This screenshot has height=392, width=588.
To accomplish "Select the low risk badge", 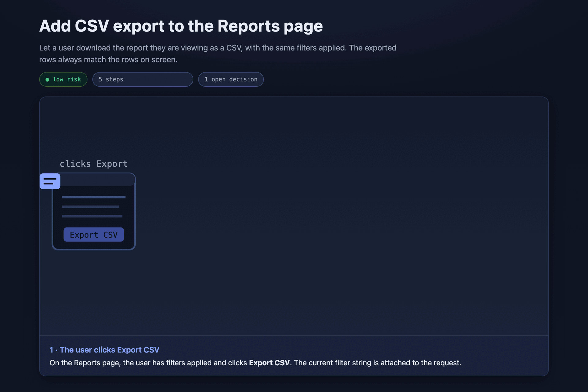I will (x=63, y=79).
